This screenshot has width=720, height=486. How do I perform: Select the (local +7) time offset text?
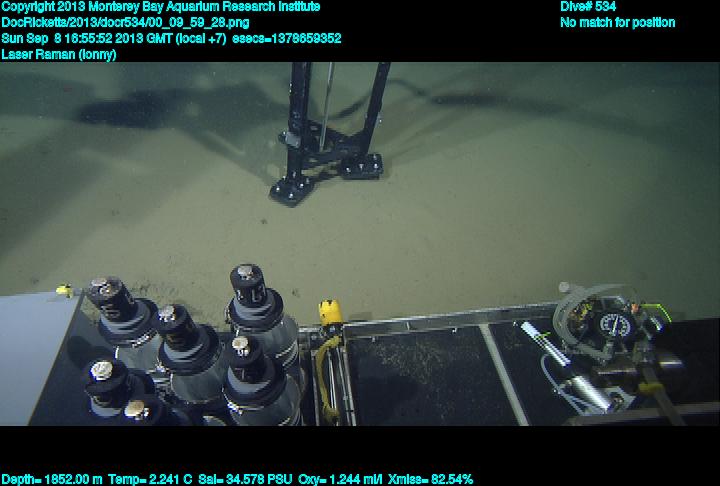pyautogui.click(x=201, y=38)
